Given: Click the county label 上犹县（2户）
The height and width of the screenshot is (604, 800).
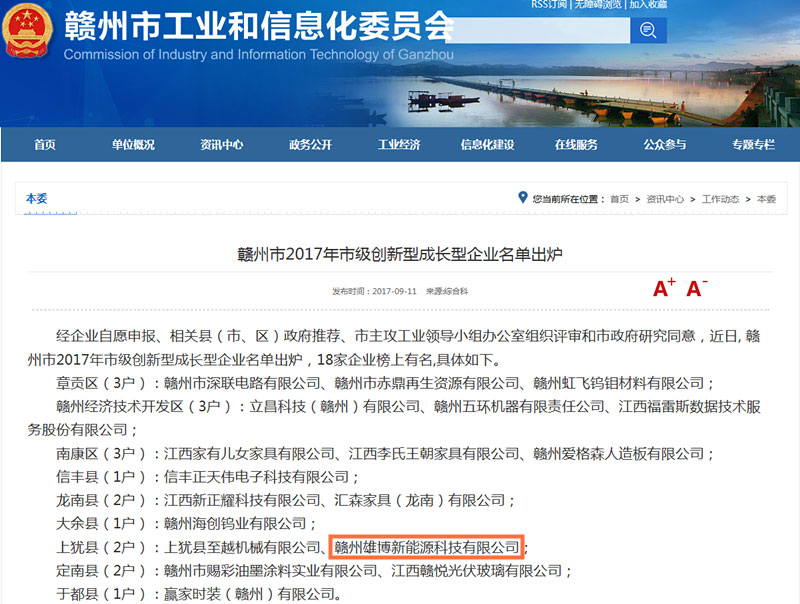Looking at the screenshot, I should pyautogui.click(x=102, y=547).
